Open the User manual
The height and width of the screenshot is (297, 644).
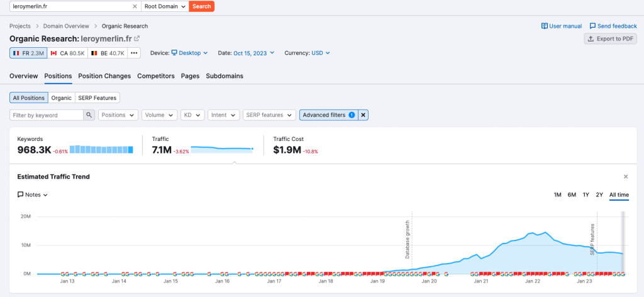(x=561, y=26)
